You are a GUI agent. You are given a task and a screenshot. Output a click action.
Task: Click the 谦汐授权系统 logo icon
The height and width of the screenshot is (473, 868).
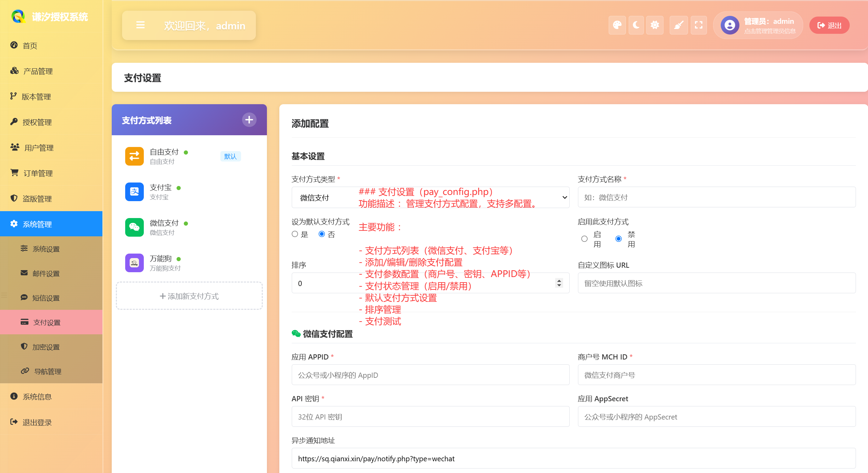pos(18,16)
